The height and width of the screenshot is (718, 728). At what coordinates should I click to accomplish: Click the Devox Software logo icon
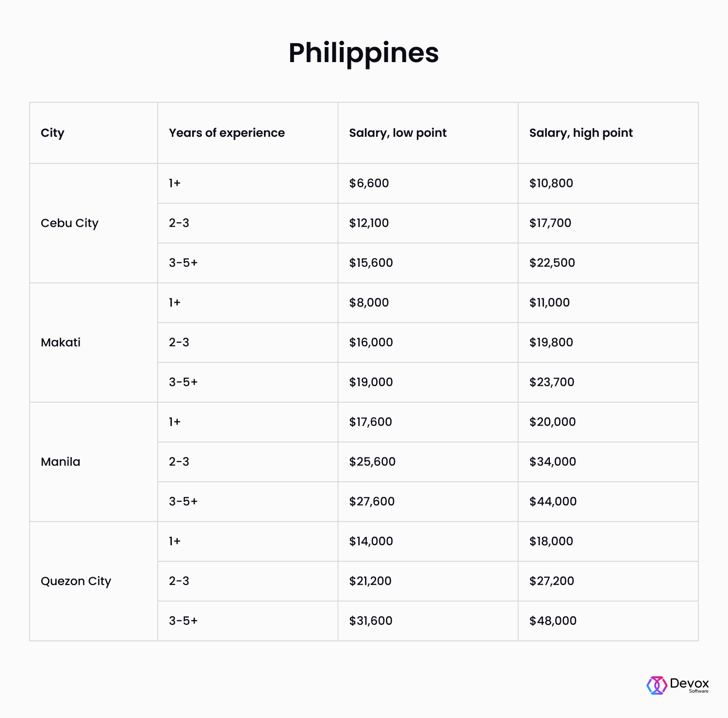pos(657,685)
